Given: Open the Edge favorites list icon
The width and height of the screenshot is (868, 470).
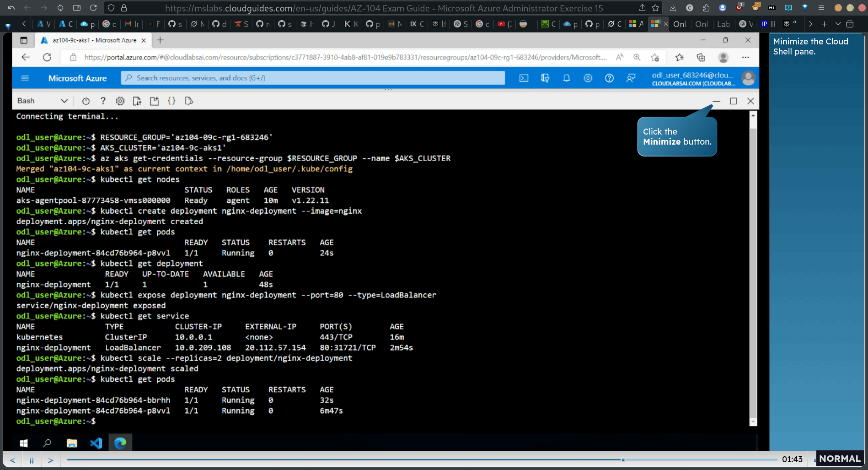Looking at the screenshot, I should point(679,57).
